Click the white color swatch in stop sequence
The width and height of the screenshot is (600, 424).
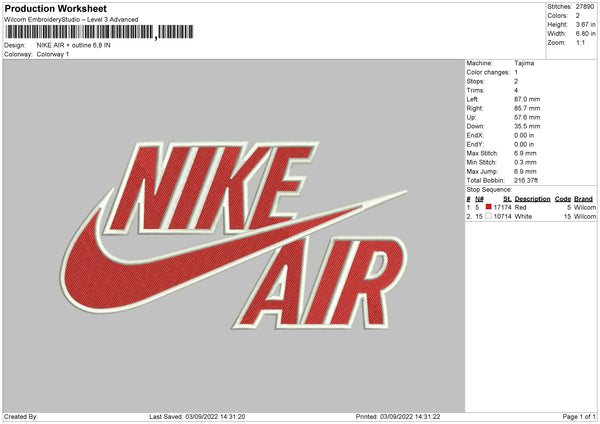[x=488, y=216]
